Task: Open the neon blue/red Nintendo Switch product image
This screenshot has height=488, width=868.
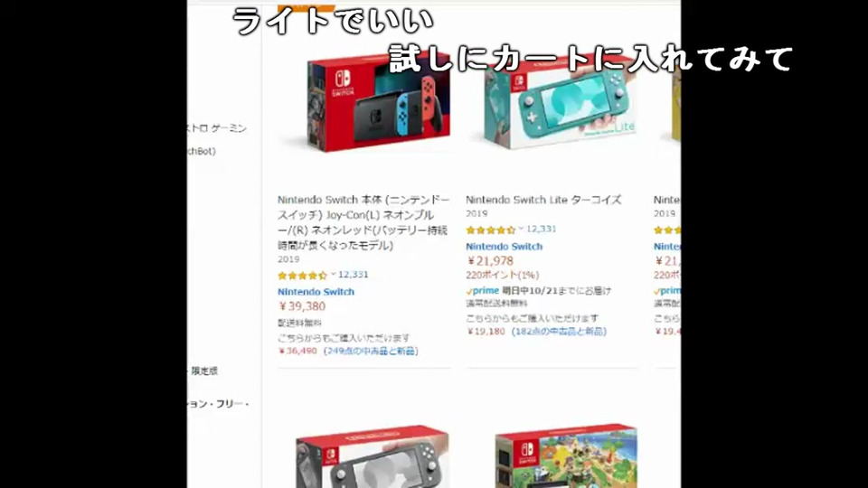Action: click(378, 103)
